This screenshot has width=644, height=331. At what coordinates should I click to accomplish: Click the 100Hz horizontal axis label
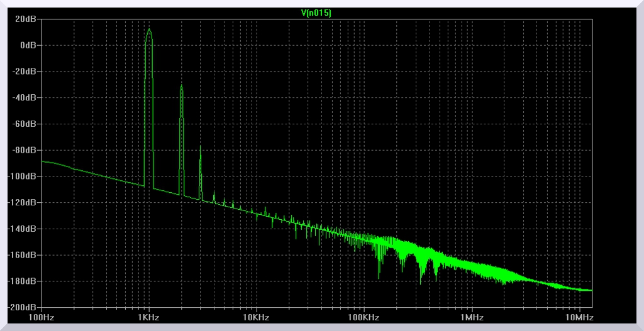click(42, 318)
